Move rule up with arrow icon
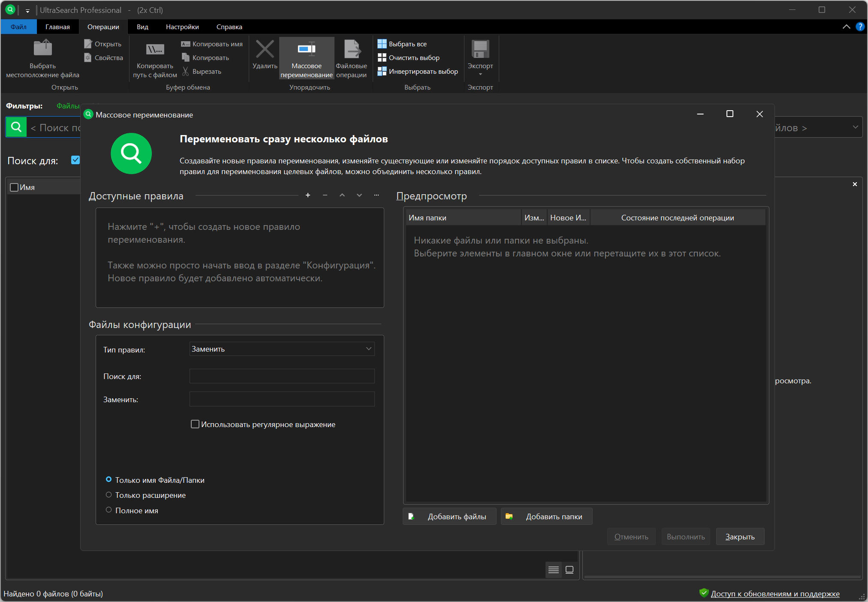Screen dimensions: 868x602 pyautogui.click(x=342, y=196)
